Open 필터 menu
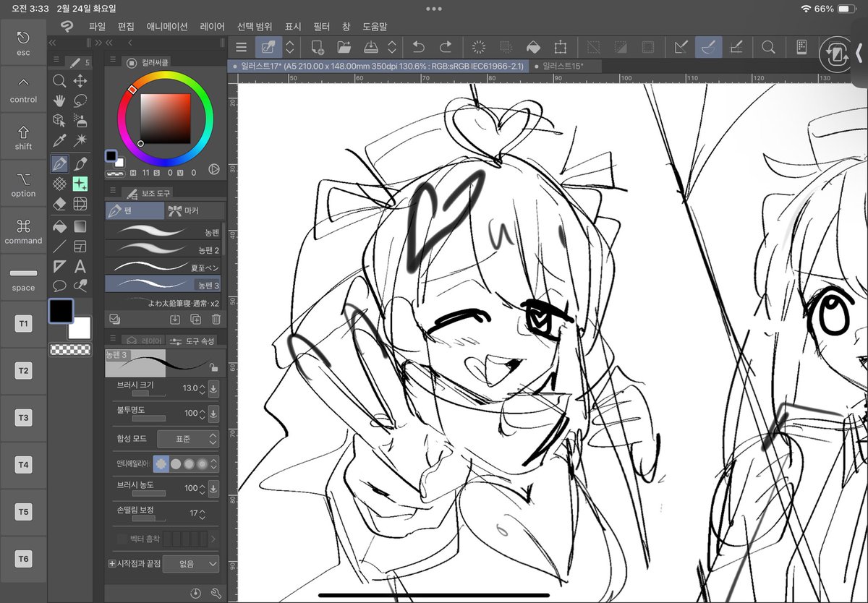Screen dimensions: 868x603 [322, 27]
